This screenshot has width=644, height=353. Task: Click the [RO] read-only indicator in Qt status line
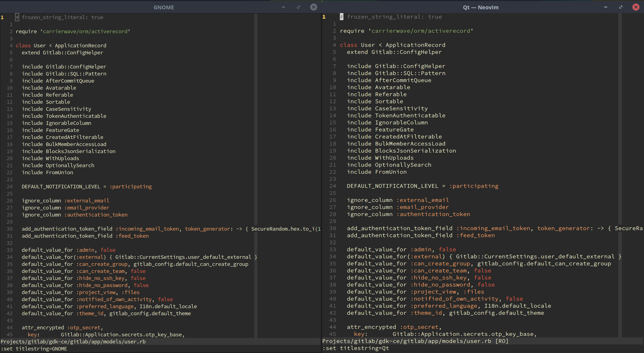(x=501, y=341)
